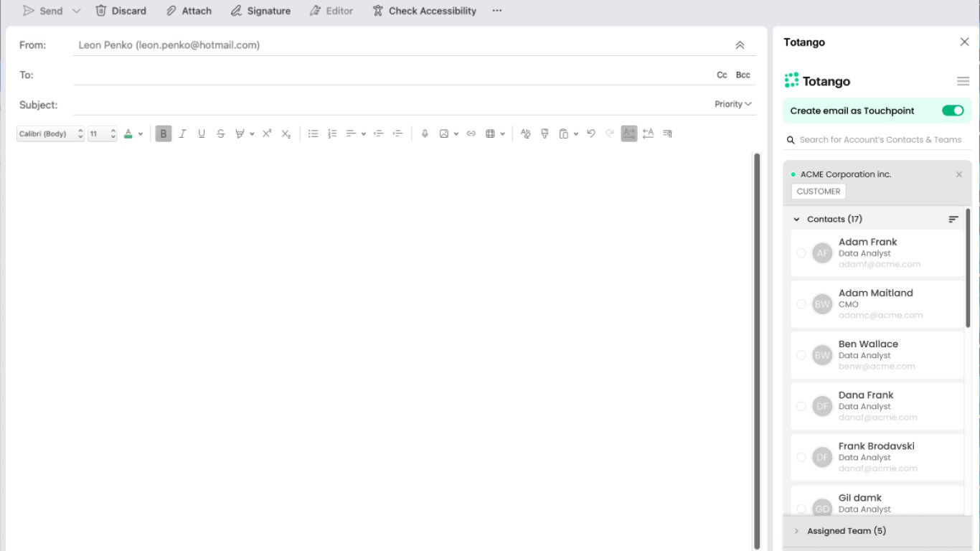
Task: Select the Ben Wallace contact radio button
Action: click(801, 354)
